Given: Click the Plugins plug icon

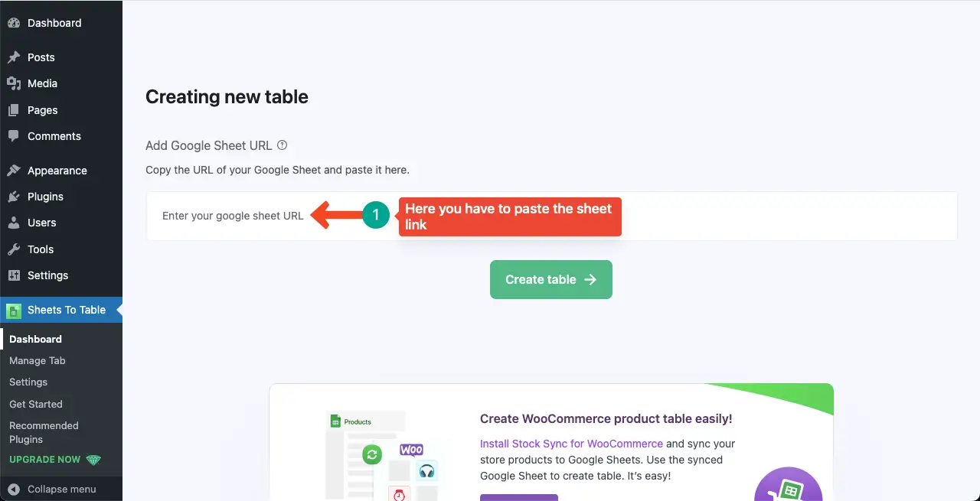Looking at the screenshot, I should pyautogui.click(x=13, y=197).
